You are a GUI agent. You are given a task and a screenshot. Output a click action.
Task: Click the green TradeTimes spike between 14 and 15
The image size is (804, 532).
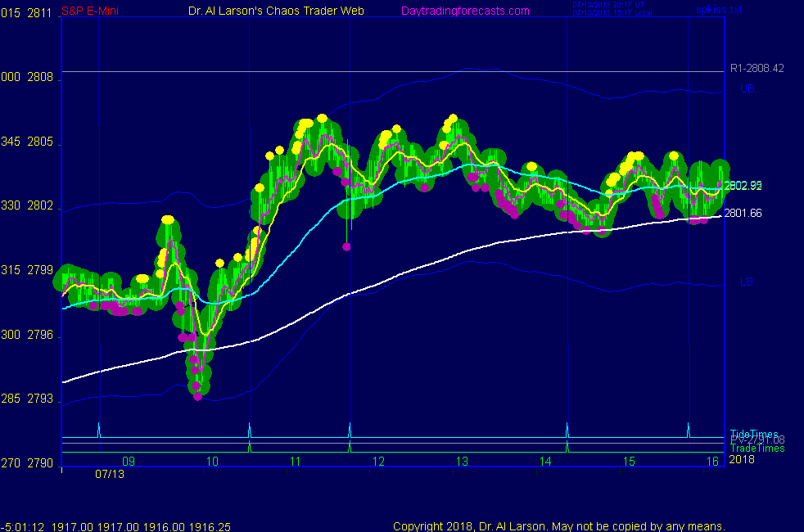[x=567, y=447]
